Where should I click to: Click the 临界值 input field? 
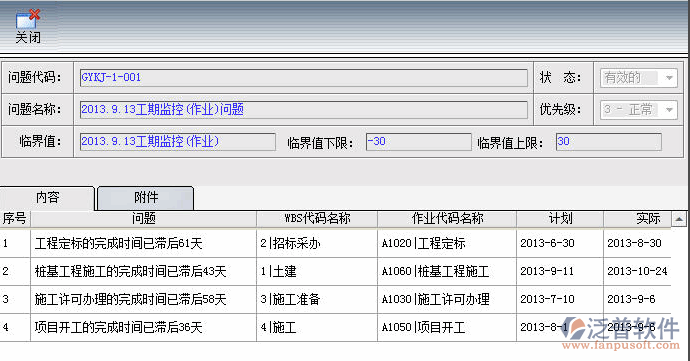point(178,142)
